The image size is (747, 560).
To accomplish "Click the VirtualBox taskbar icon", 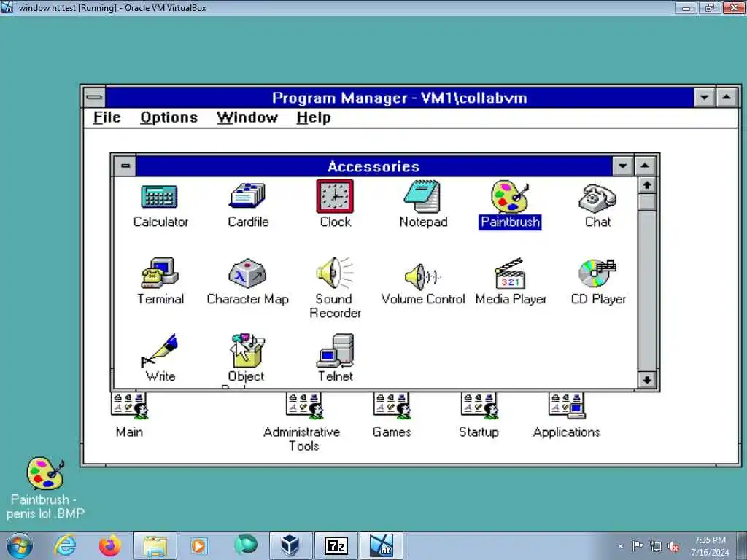I will tap(290, 545).
